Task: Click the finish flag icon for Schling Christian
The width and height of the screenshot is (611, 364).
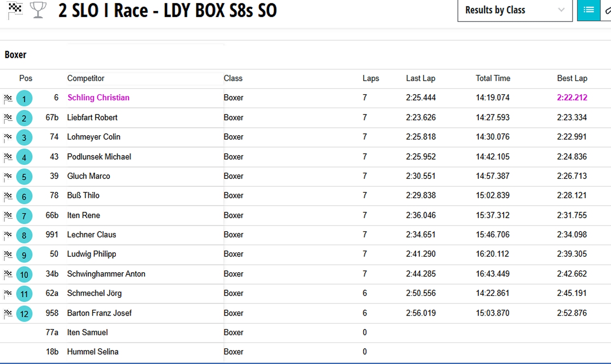Action: [8, 99]
